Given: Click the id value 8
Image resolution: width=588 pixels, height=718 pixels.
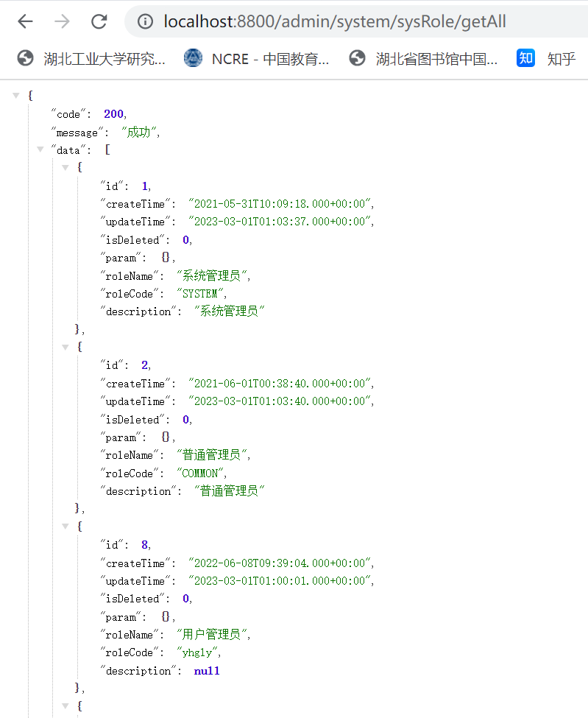Looking at the screenshot, I should click(144, 544).
